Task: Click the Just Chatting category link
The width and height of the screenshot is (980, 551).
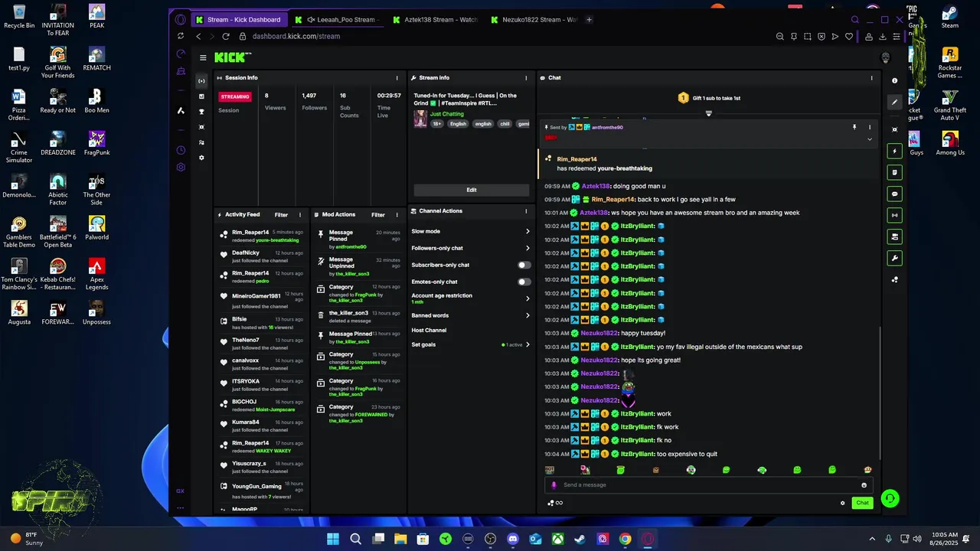Action: point(447,114)
